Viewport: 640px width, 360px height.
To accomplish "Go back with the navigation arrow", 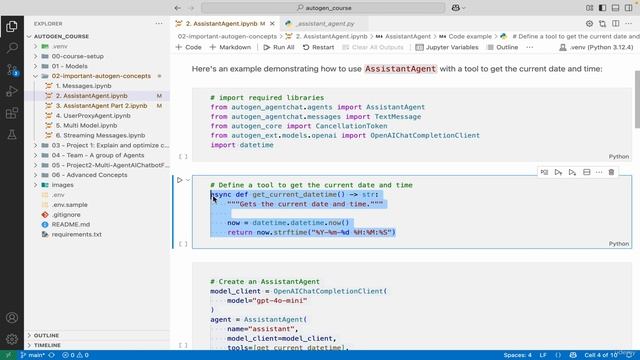I will click(x=178, y=8).
